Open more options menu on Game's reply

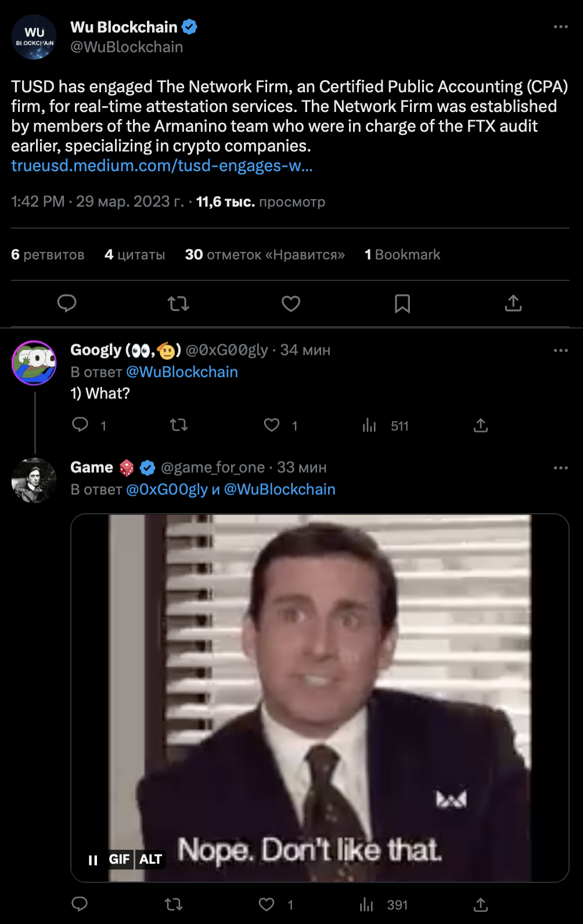(560, 468)
